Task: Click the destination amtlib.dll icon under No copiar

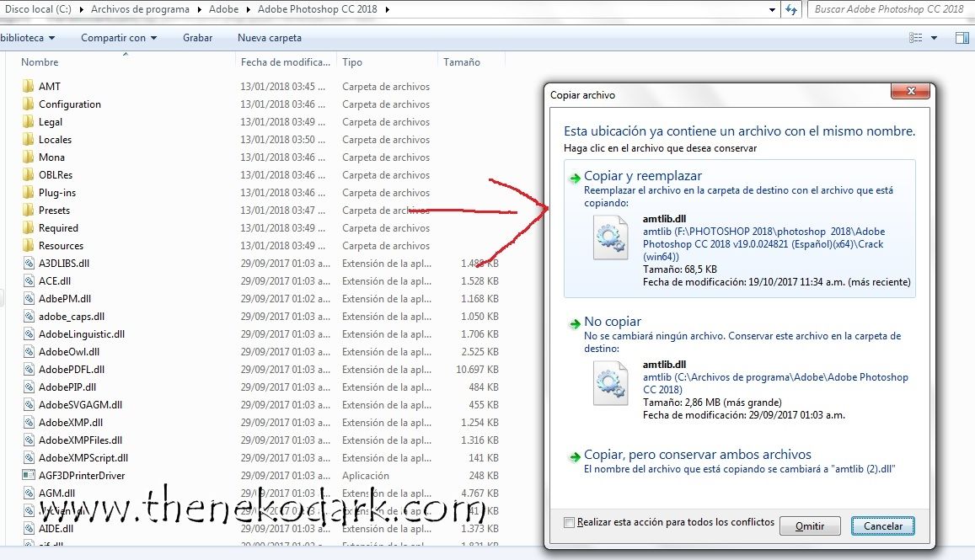Action: (611, 383)
